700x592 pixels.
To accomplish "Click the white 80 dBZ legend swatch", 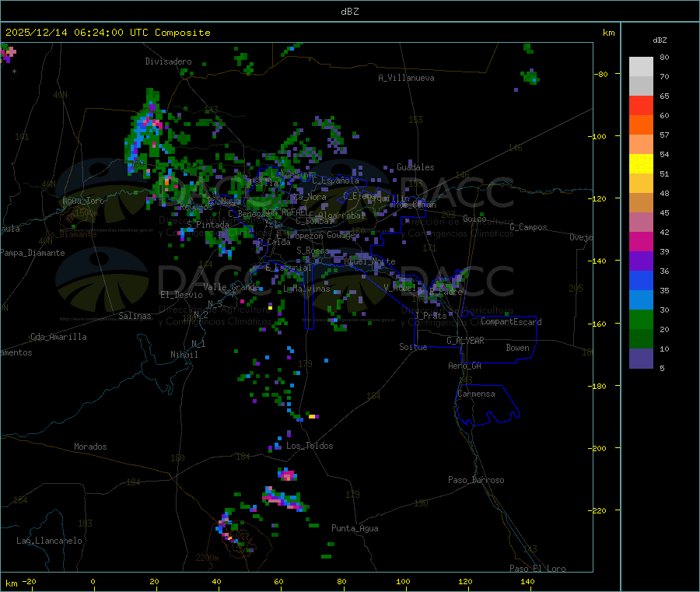I will pos(641,67).
